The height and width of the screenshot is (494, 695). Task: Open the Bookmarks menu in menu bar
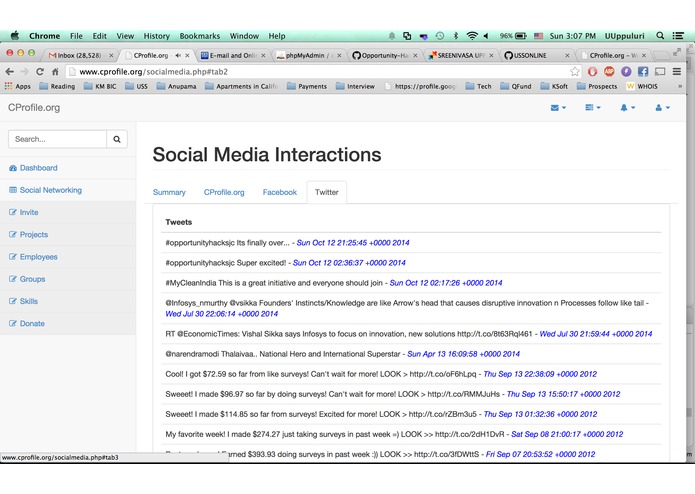click(199, 36)
